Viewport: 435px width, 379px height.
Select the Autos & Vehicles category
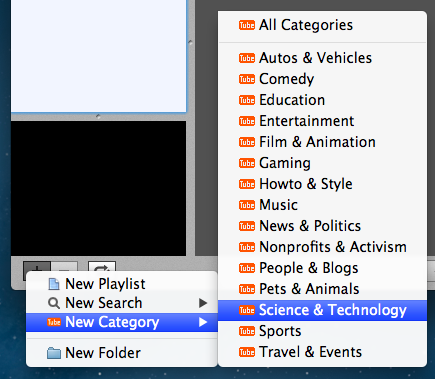click(322, 58)
